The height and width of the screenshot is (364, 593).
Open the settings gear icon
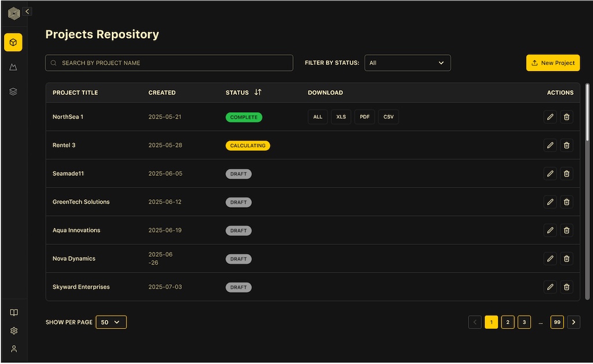14,330
